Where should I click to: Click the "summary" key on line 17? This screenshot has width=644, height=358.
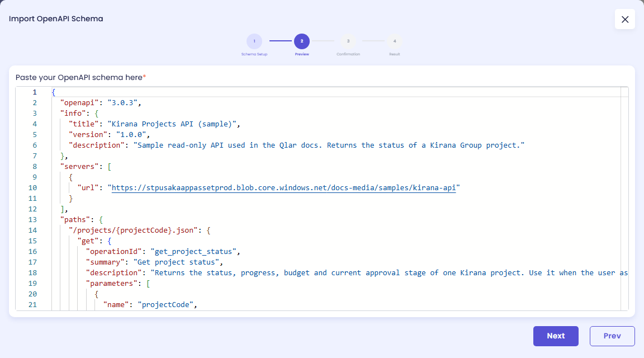click(106, 262)
